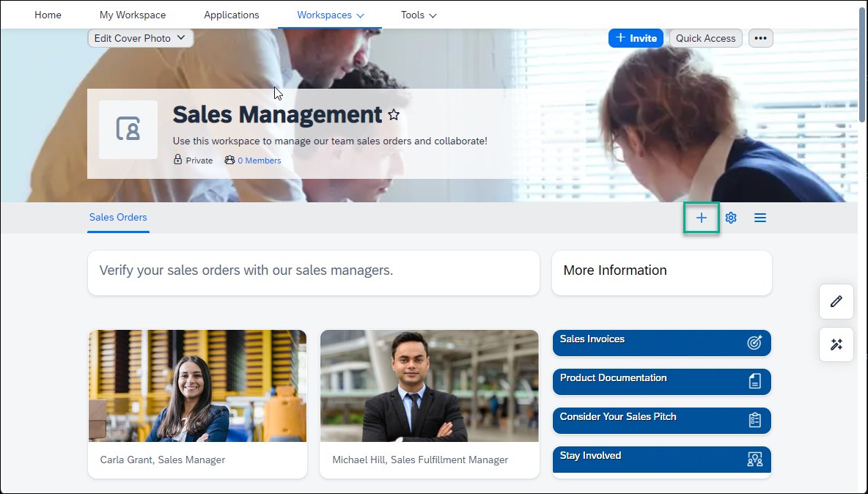The height and width of the screenshot is (494, 868).
Task: Open Carla Grant's photo card
Action: (x=198, y=404)
